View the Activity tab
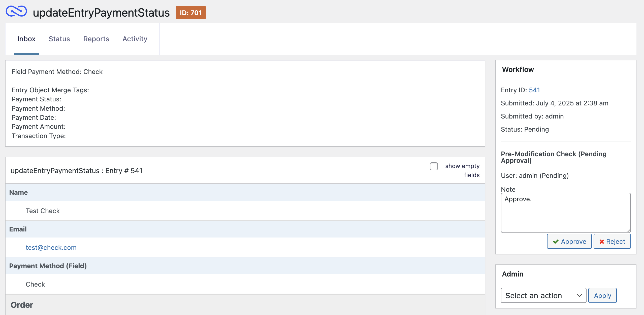 coord(135,39)
